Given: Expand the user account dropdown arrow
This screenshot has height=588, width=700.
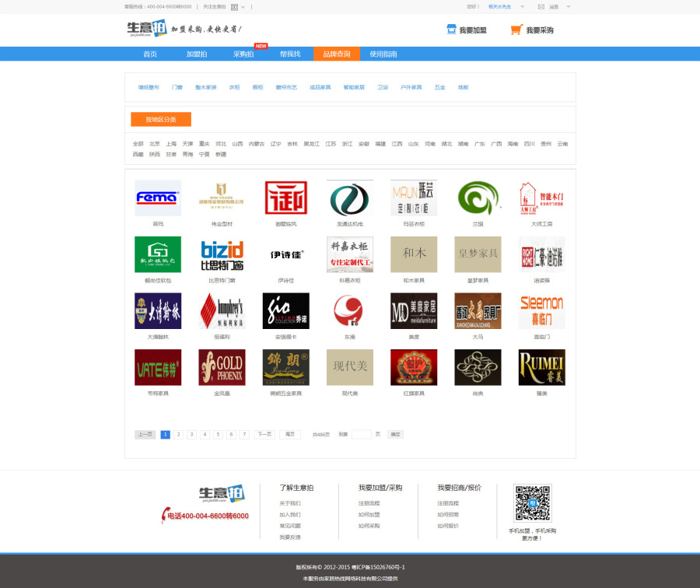Looking at the screenshot, I should click(523, 7).
